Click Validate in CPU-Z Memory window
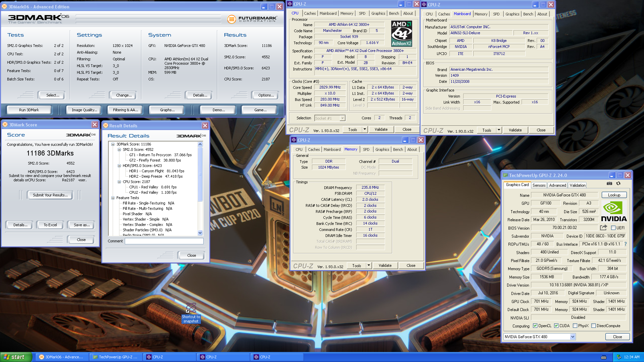Image resolution: width=644 pixels, height=362 pixels. [385, 265]
